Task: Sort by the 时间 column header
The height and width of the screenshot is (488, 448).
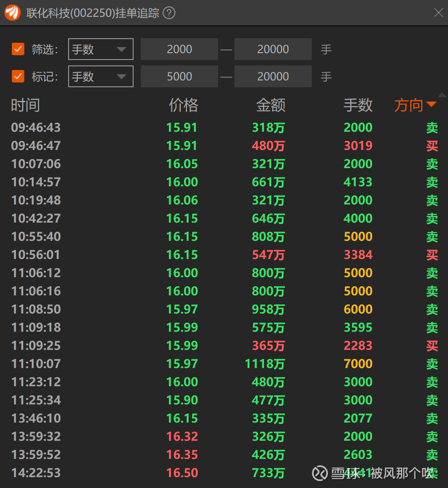Action: (25, 105)
